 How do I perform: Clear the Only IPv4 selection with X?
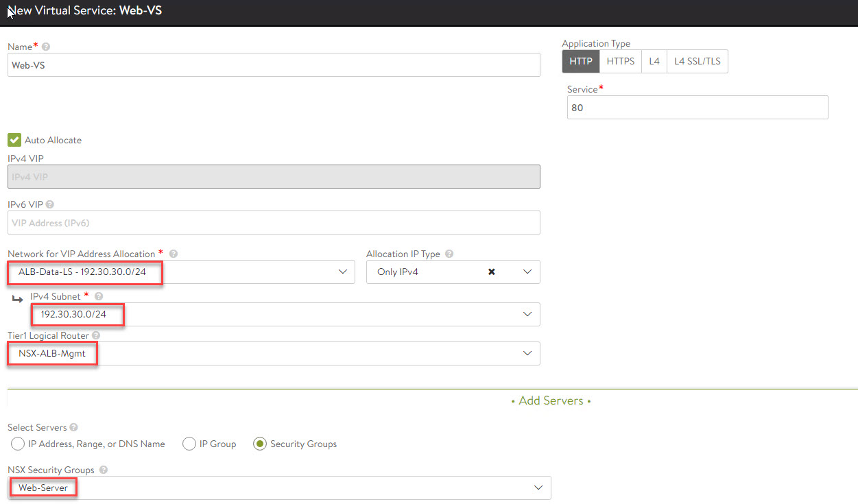[x=491, y=272]
